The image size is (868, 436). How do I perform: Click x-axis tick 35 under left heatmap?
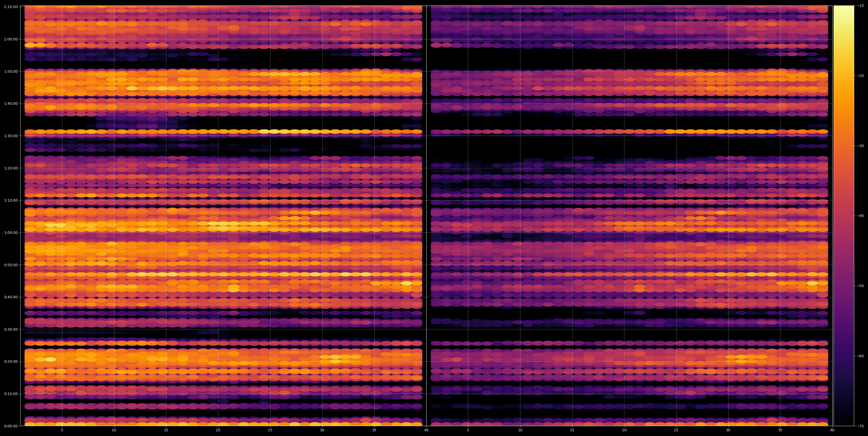pyautogui.click(x=374, y=430)
